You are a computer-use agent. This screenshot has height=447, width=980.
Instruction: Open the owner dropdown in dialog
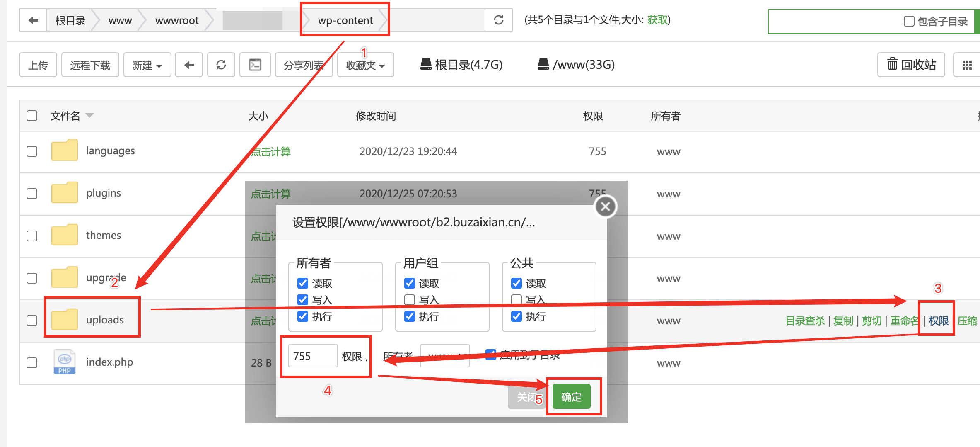pyautogui.click(x=445, y=356)
